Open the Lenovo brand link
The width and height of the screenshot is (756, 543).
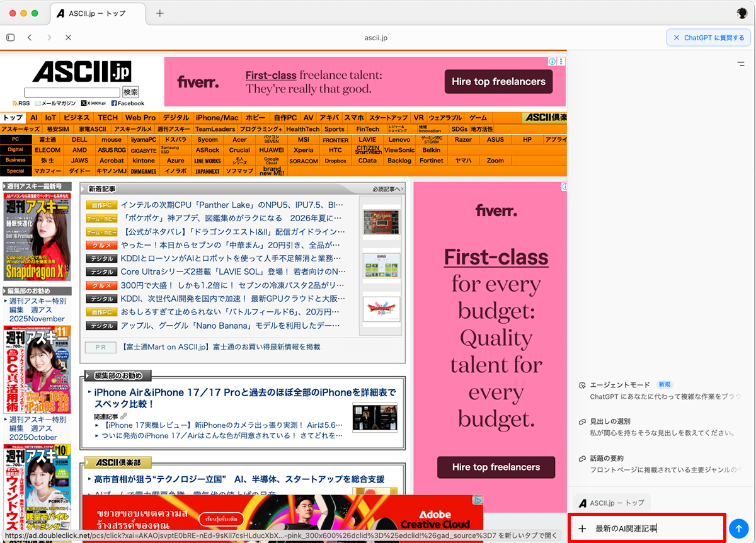pos(399,140)
